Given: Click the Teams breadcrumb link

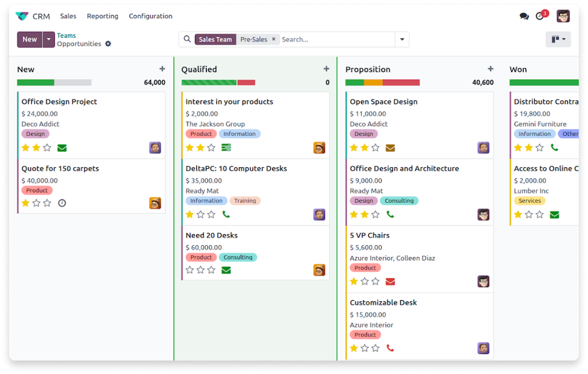Looking at the screenshot, I should [x=66, y=36].
